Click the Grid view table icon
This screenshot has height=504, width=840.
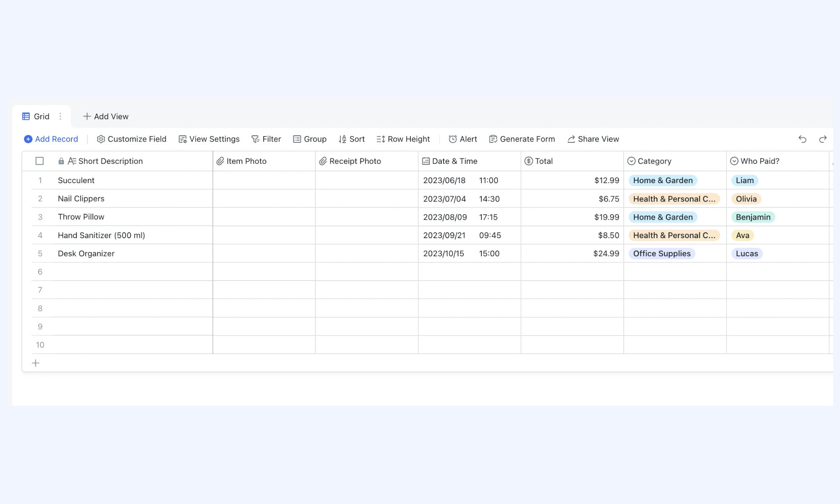click(x=26, y=116)
